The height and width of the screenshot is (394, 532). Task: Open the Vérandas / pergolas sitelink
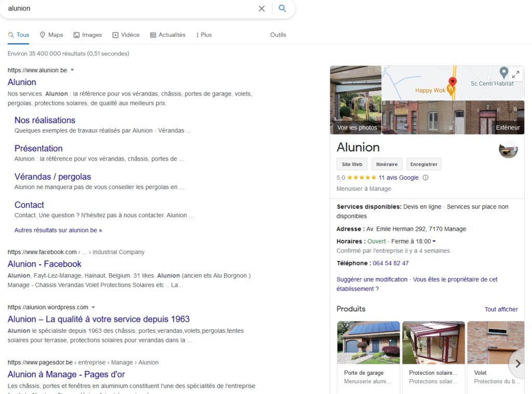(x=52, y=177)
